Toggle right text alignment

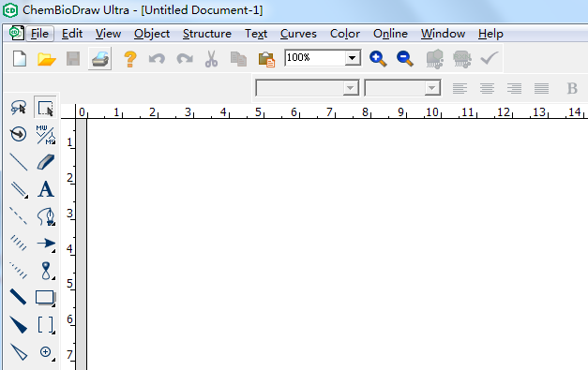[x=514, y=88]
